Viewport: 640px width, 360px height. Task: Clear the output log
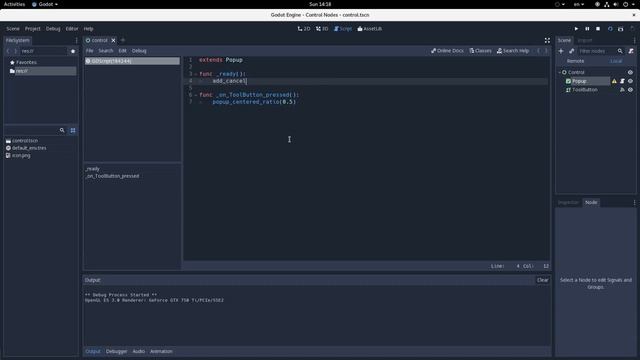coord(542,280)
